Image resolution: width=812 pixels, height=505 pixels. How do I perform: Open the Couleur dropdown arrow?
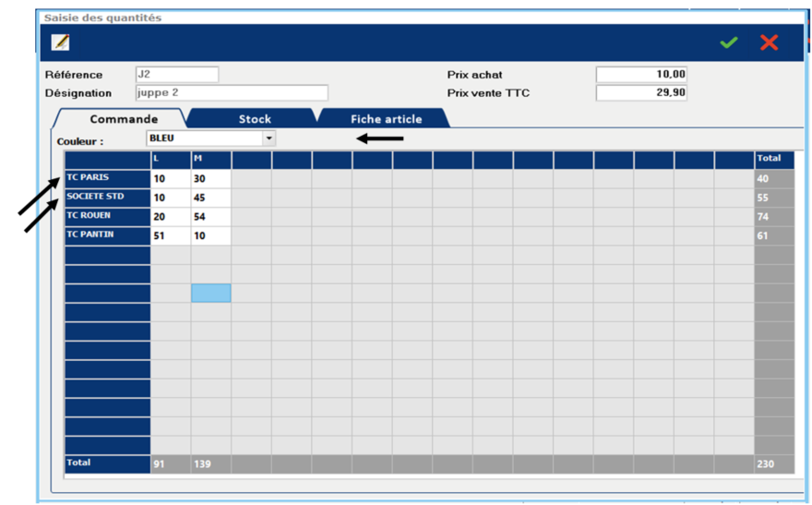269,138
